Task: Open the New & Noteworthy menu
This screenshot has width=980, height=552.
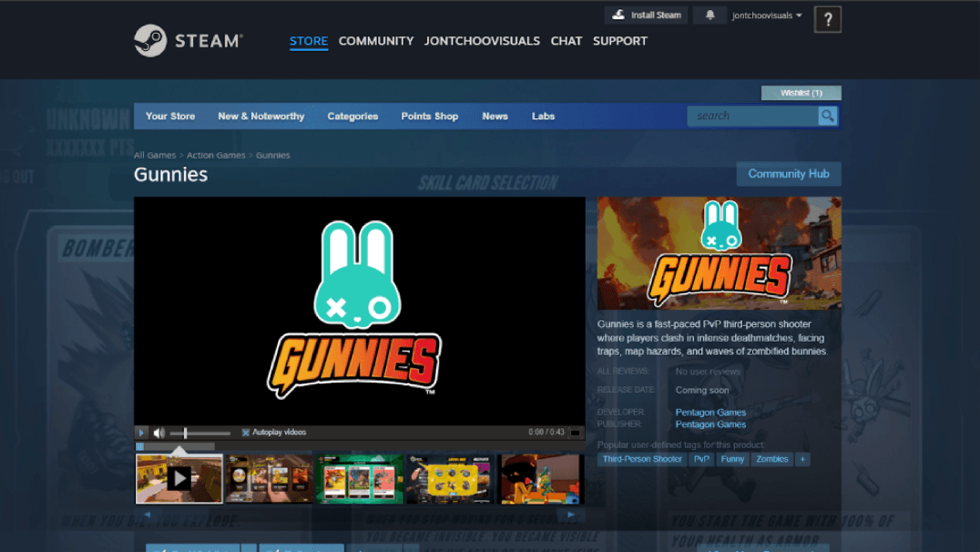Action: [261, 117]
